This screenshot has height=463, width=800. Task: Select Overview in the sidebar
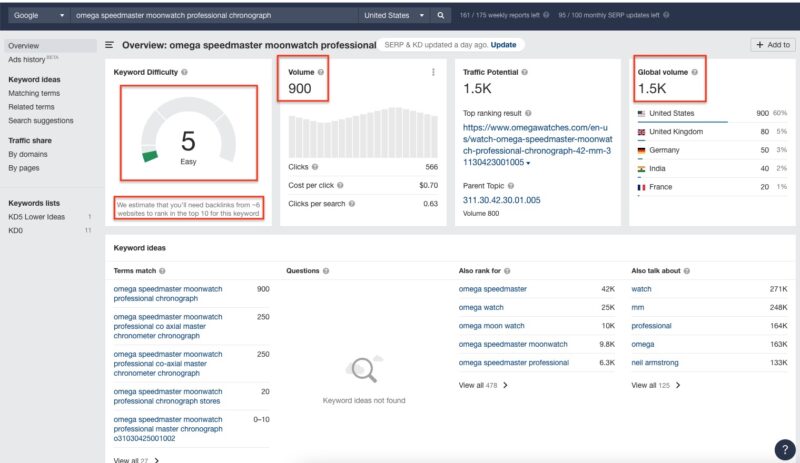pyautogui.click(x=50, y=46)
